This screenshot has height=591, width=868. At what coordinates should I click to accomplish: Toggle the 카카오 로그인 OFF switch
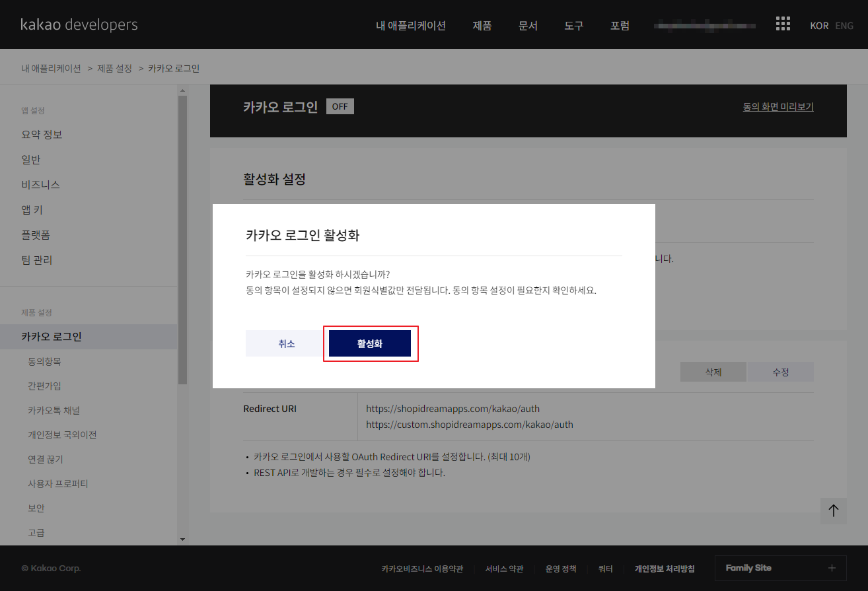tap(340, 106)
